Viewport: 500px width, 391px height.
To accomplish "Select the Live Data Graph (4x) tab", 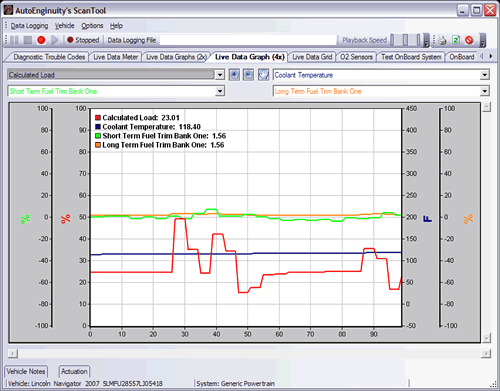I will tap(249, 57).
